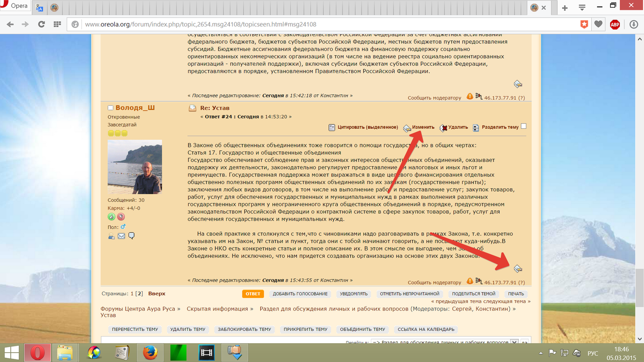644x362 pixels.
Task: Close the active forum tab
Action: pos(544,8)
